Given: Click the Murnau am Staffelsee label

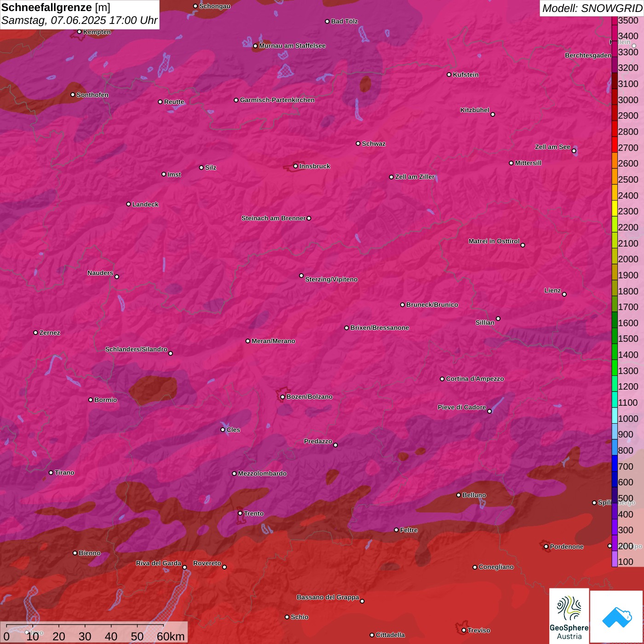Looking at the screenshot, I should pyautogui.click(x=292, y=46).
